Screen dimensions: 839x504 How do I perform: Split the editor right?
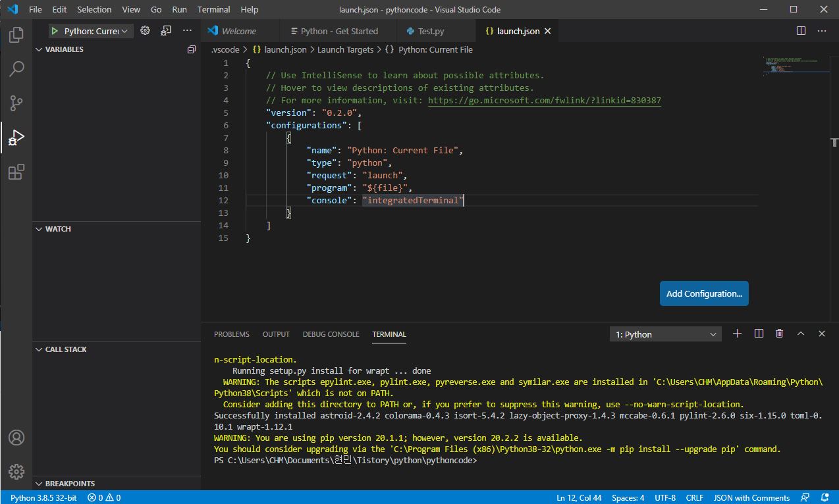tap(801, 31)
